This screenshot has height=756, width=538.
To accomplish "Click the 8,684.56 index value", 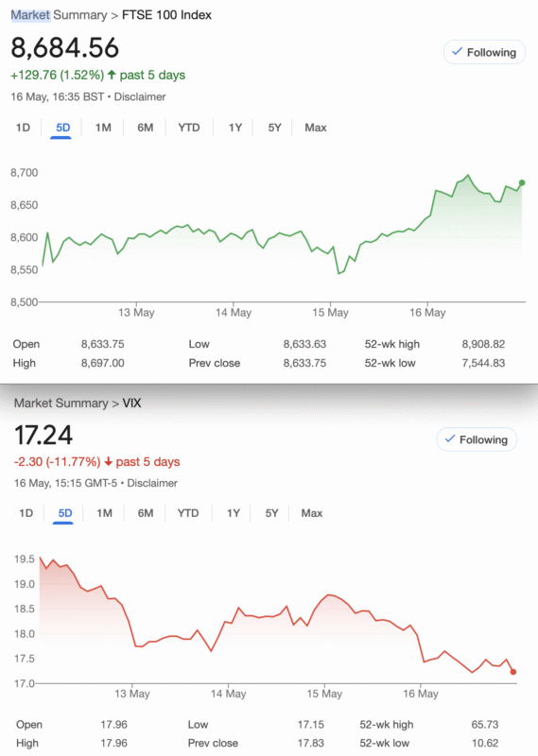I will (x=64, y=48).
